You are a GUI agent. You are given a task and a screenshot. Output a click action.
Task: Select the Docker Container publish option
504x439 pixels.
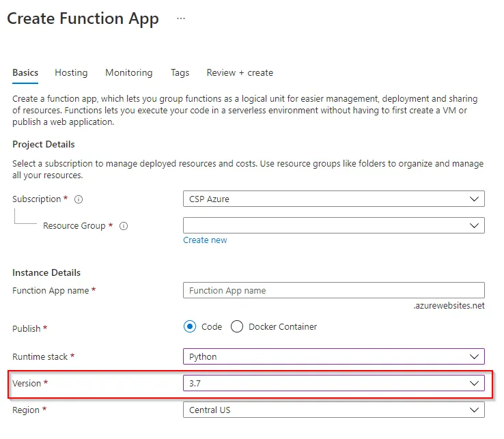(237, 326)
